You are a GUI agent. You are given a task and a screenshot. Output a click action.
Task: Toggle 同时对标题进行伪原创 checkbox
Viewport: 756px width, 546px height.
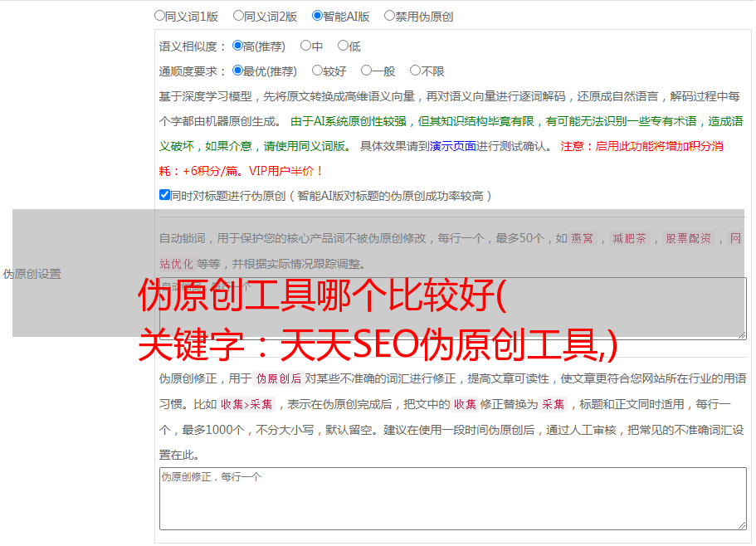pyautogui.click(x=164, y=195)
